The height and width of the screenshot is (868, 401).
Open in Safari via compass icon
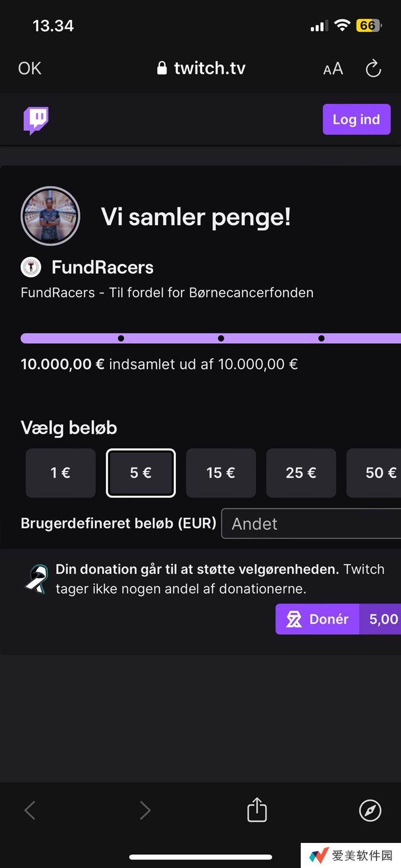370,810
